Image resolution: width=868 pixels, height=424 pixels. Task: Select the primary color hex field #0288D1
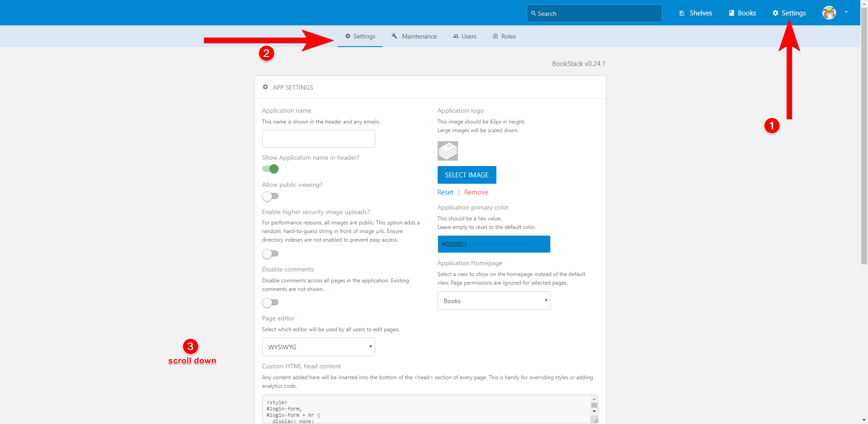tap(494, 244)
